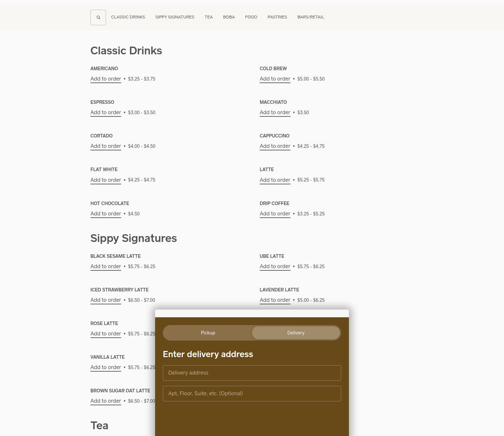Open Bars/Retail category
The width and height of the screenshot is (504, 436).
click(x=310, y=17)
